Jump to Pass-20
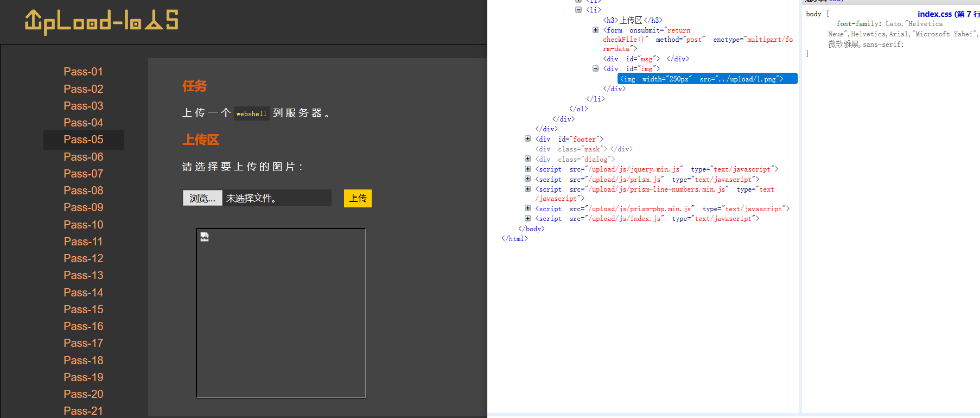 [83, 394]
